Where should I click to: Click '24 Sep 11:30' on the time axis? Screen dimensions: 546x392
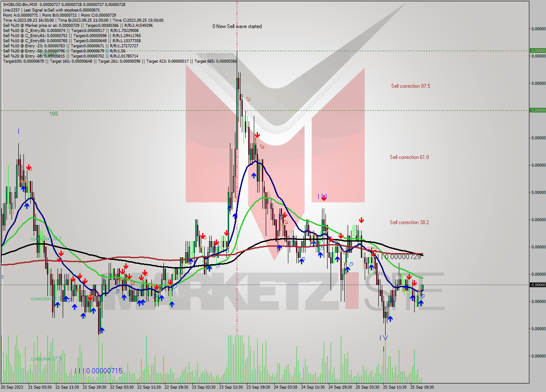point(313,387)
